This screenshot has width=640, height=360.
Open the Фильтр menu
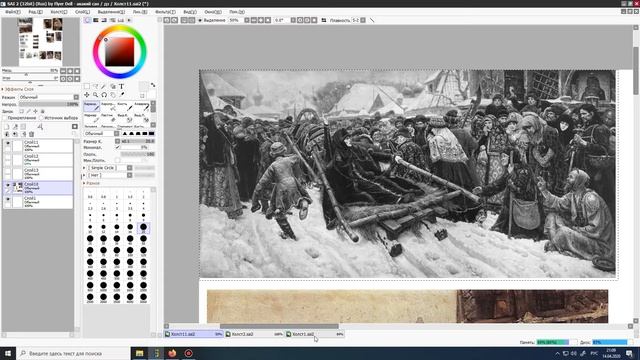click(165, 12)
